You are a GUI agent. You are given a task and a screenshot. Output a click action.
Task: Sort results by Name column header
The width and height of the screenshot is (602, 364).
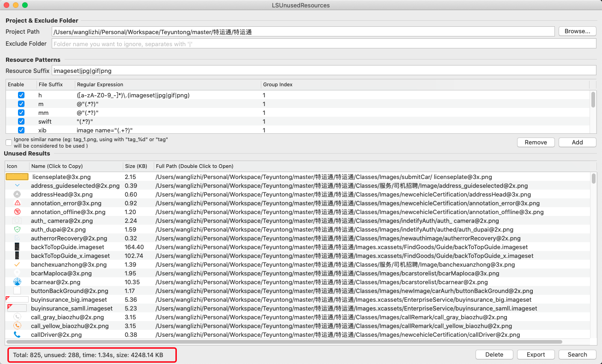coord(57,166)
